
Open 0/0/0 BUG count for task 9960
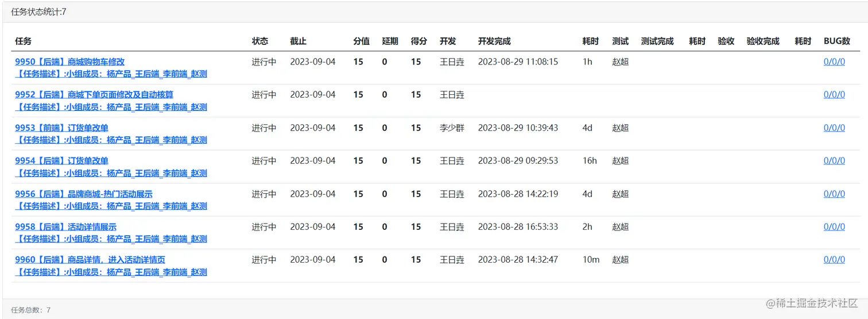(834, 260)
